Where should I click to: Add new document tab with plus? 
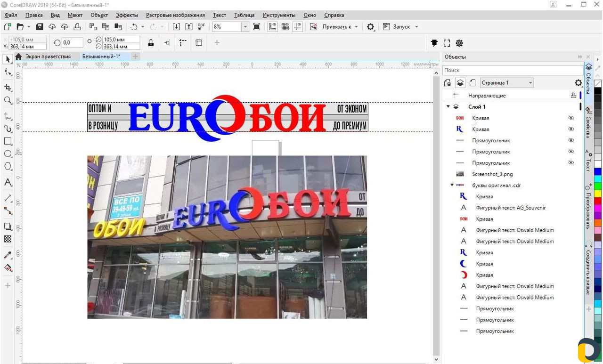click(x=135, y=57)
